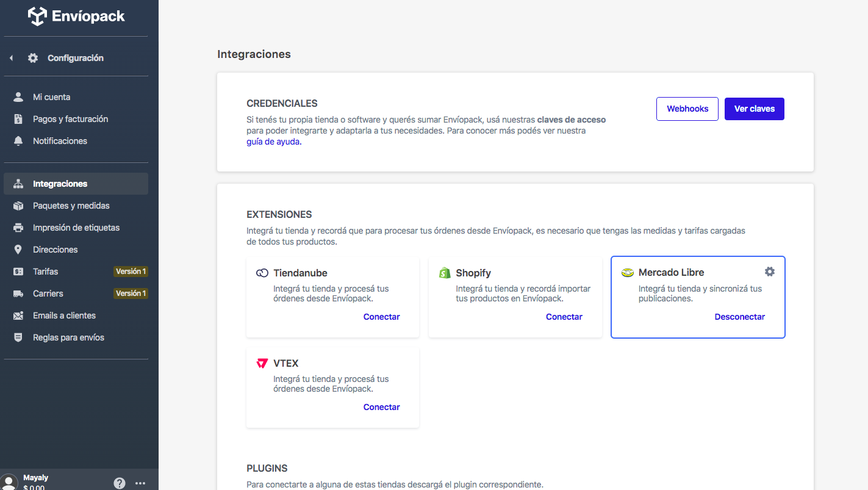Open Reglas para envíos section
868x490 pixels.
(76, 337)
